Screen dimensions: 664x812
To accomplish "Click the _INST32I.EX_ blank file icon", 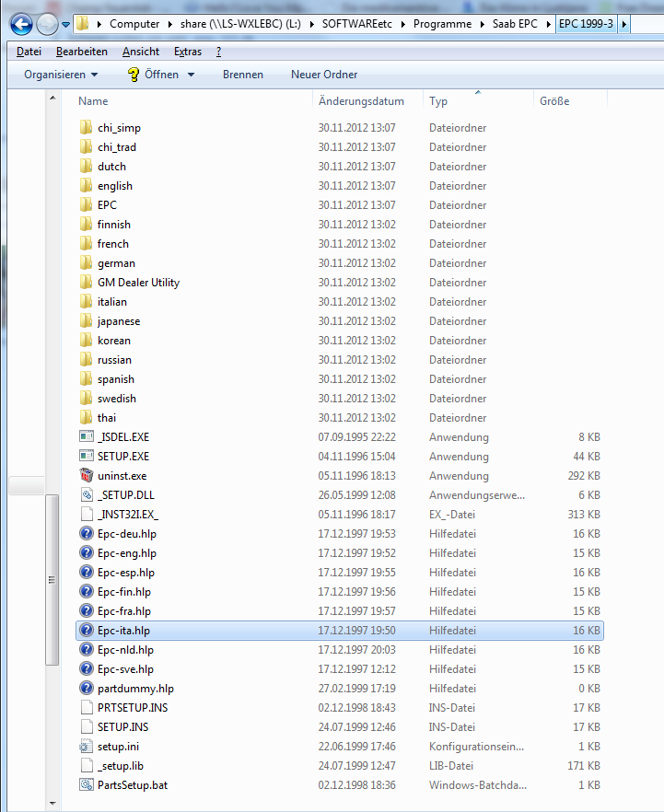I will click(x=87, y=514).
